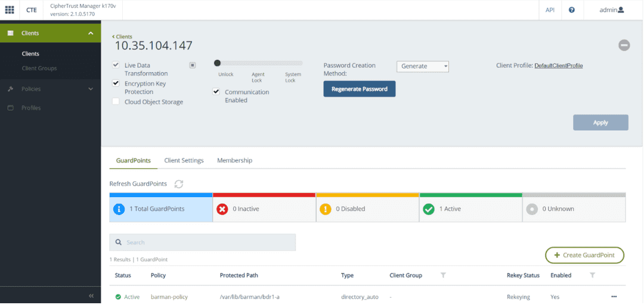Click the Refresh GuardPoints icon

[178, 184]
